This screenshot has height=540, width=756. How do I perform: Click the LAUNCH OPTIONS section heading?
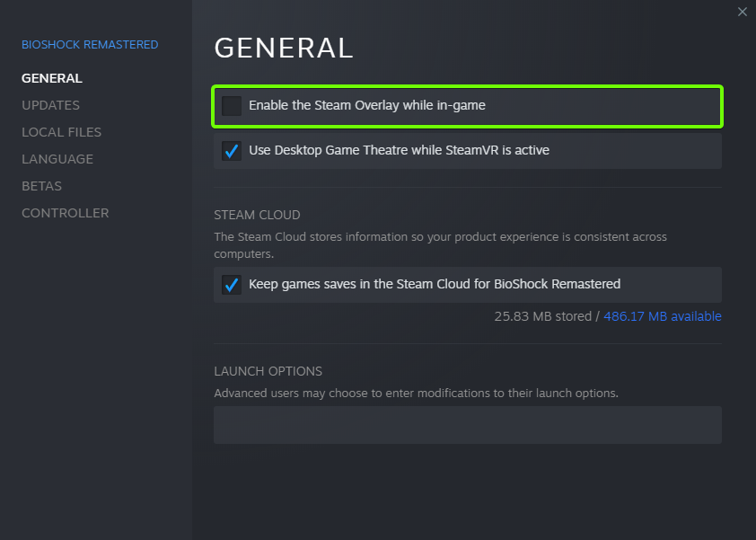(x=268, y=371)
